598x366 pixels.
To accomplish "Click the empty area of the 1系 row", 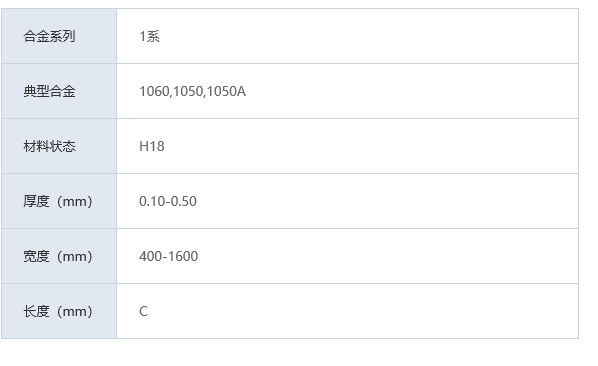I will 366,36.
